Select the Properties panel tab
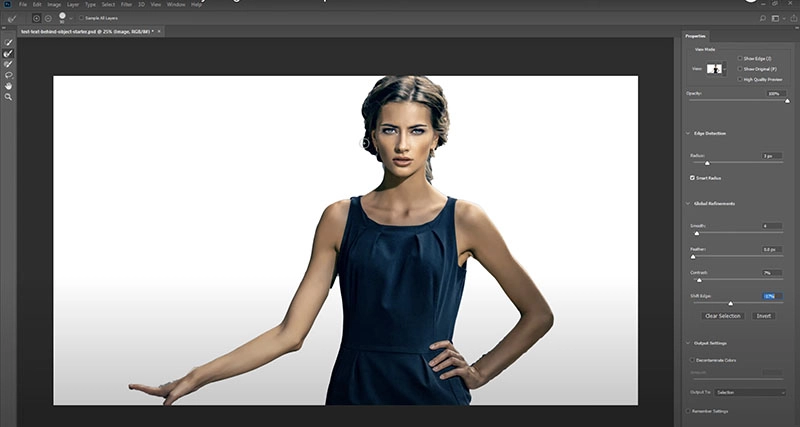 [x=695, y=36]
